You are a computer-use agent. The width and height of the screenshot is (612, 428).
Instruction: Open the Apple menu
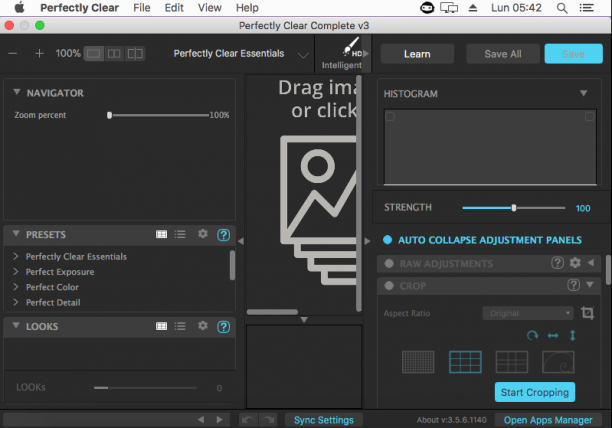[19, 7]
